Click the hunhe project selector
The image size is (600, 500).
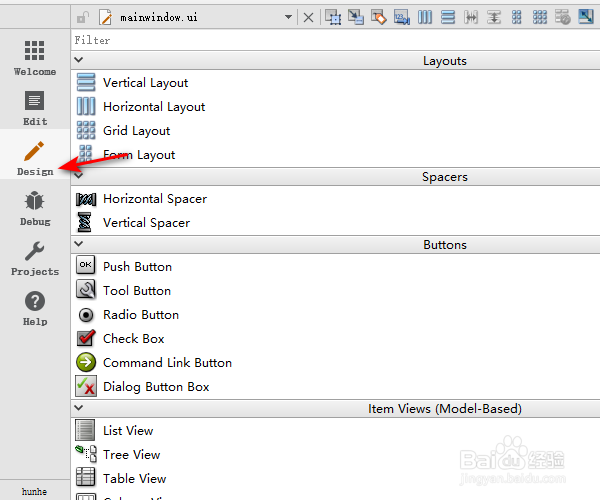click(34, 491)
